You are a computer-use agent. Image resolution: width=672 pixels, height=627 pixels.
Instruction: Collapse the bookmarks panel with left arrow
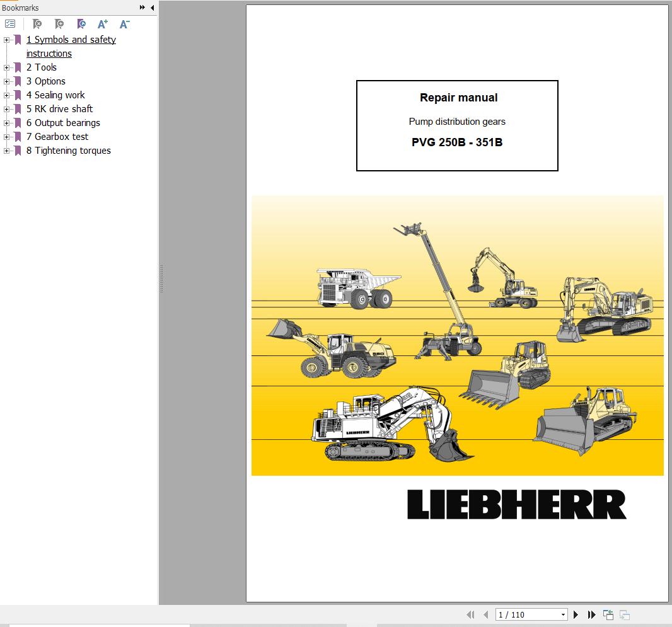(x=152, y=8)
